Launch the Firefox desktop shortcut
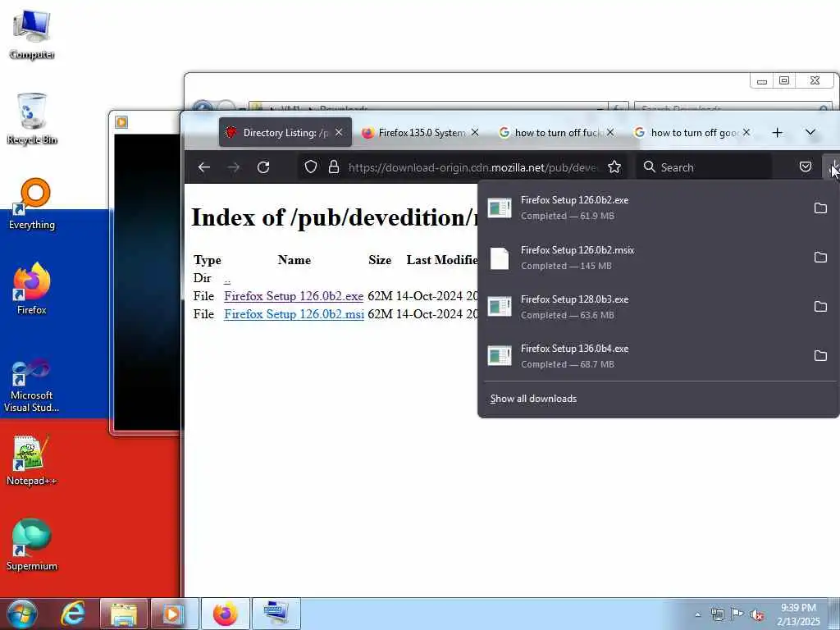This screenshot has height=630, width=840. (32, 288)
